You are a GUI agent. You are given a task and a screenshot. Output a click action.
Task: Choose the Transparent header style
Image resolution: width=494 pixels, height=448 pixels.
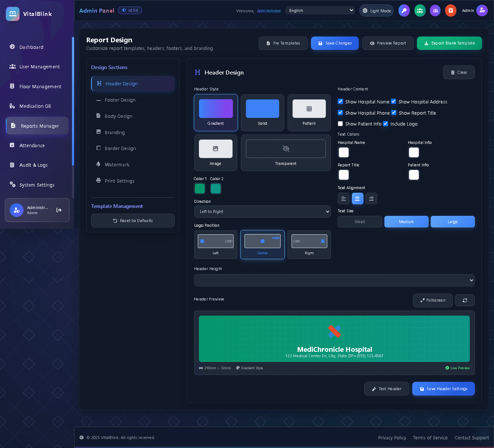point(286,153)
